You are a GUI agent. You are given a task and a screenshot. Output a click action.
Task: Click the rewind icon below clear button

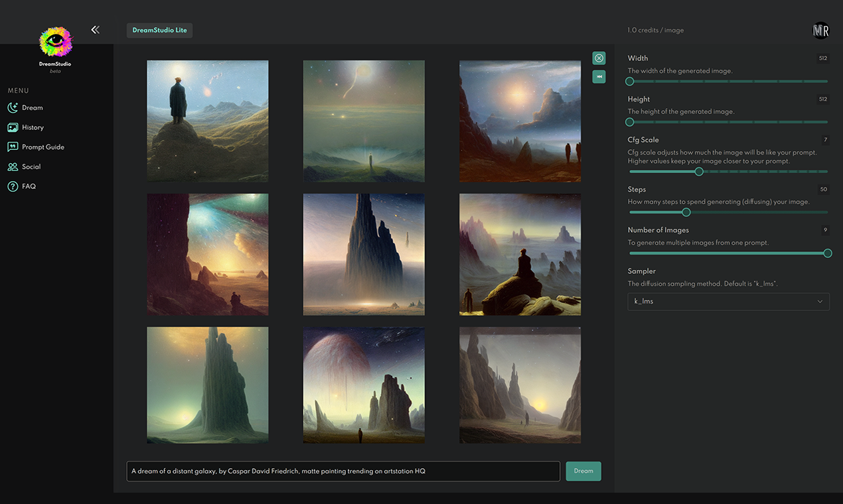pos(599,77)
